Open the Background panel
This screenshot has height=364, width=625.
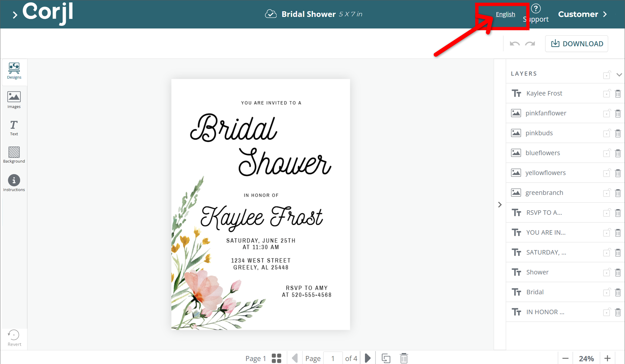(14, 155)
